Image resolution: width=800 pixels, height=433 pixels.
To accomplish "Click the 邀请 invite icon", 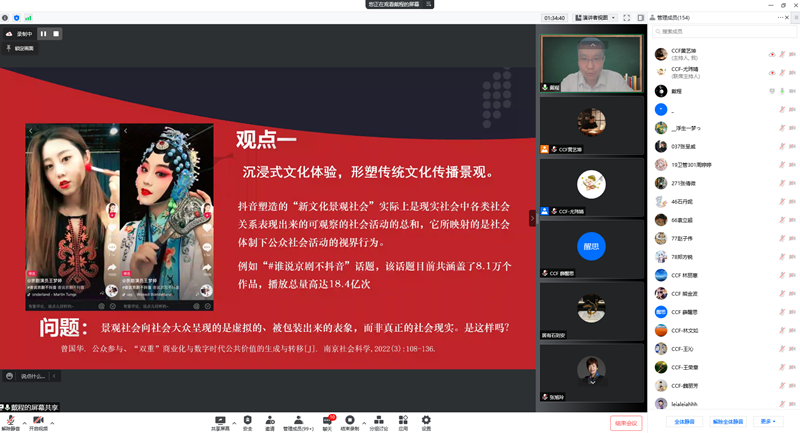I will 270,422.
